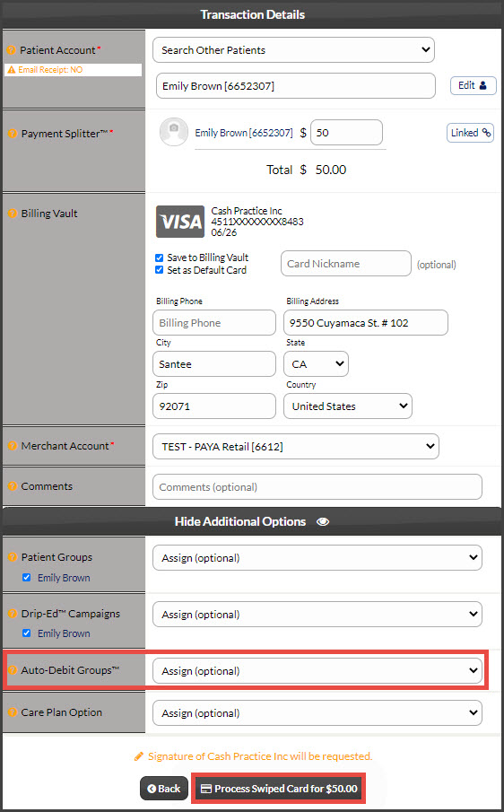Open the Search Other Patients dropdown
This screenshot has width=504, height=812.
[293, 50]
